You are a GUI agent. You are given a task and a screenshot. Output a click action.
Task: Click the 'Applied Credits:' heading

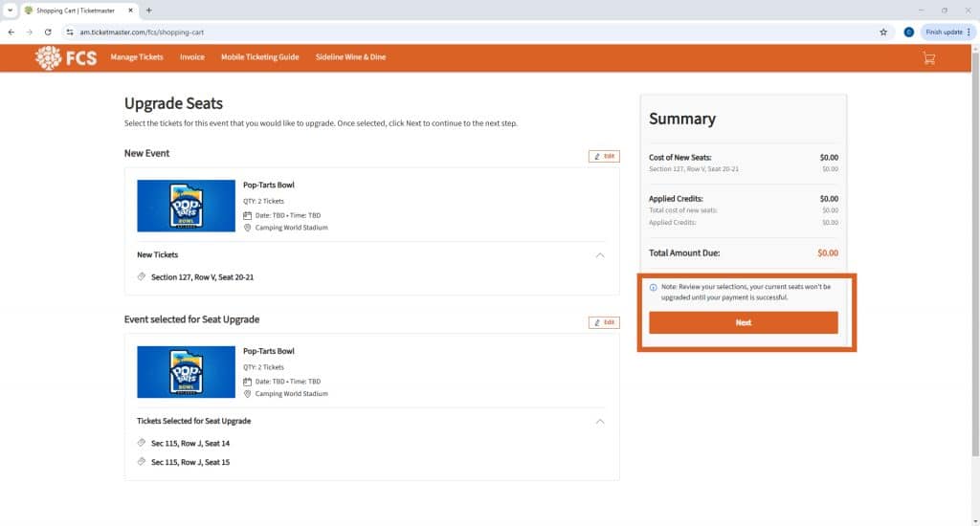[676, 199]
